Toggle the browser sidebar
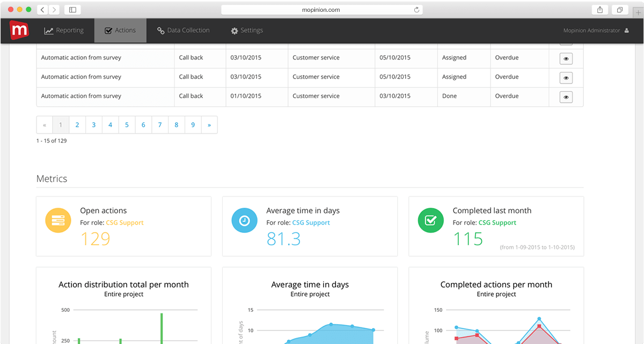 (x=72, y=10)
